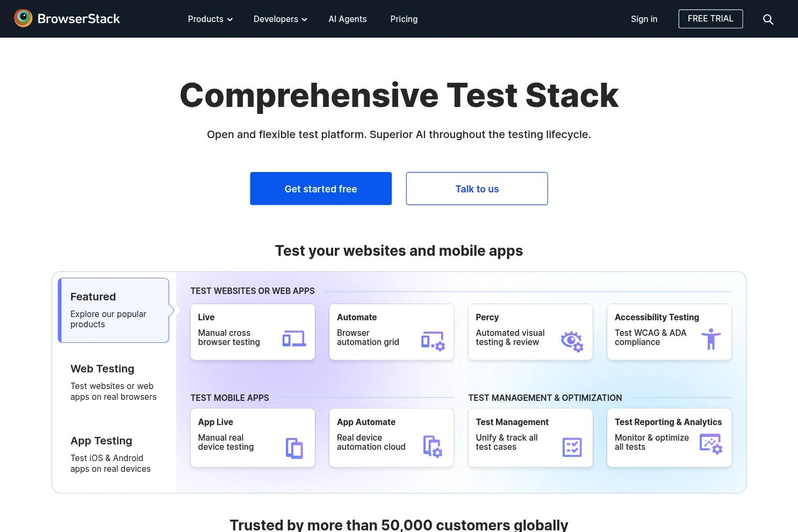The width and height of the screenshot is (798, 532).
Task: Click 'Automated visual testing & review' description
Action: [x=510, y=337]
